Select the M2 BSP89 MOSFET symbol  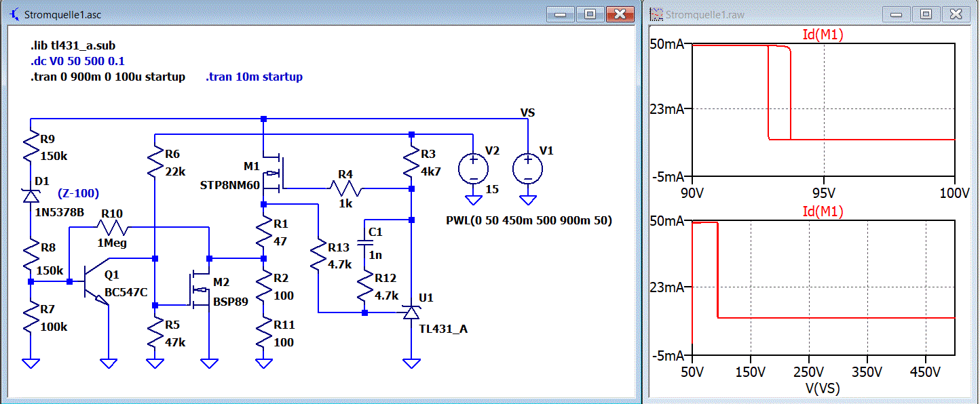click(x=200, y=289)
